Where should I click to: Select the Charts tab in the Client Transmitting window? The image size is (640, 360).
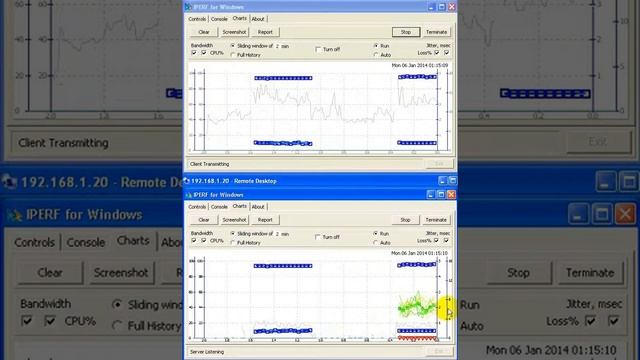[x=240, y=18]
